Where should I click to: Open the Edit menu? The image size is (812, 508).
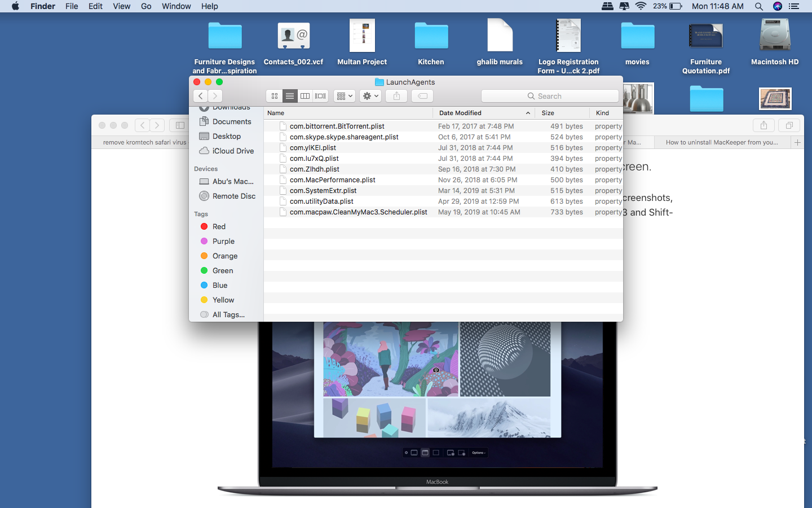tap(95, 6)
